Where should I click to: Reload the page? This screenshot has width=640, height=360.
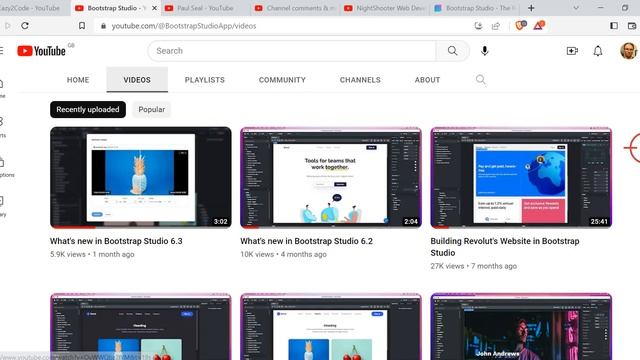[25, 26]
